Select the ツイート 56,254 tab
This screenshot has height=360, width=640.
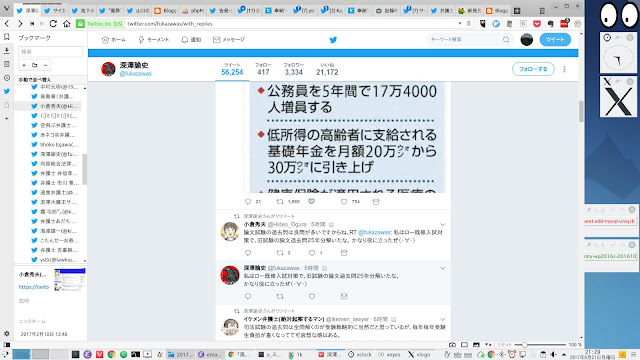[232, 69]
